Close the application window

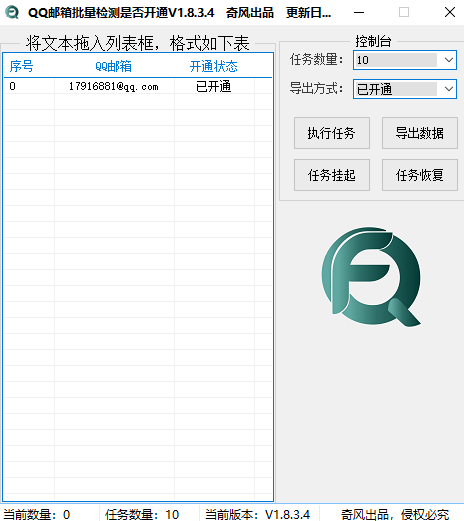pos(450,12)
